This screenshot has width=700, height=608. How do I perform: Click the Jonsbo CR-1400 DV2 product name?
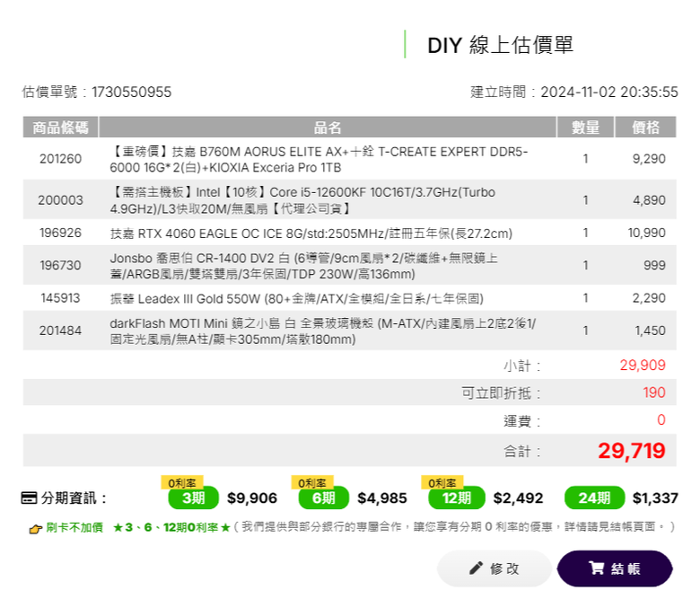(x=303, y=266)
